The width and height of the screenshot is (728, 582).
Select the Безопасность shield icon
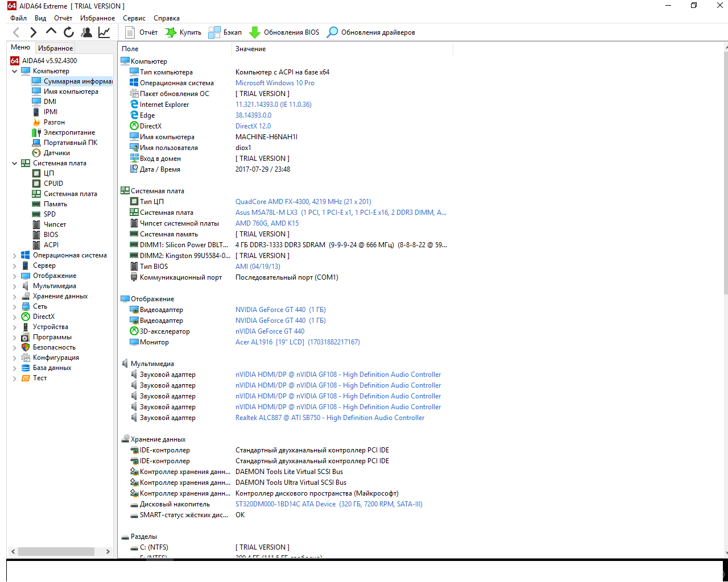point(26,347)
